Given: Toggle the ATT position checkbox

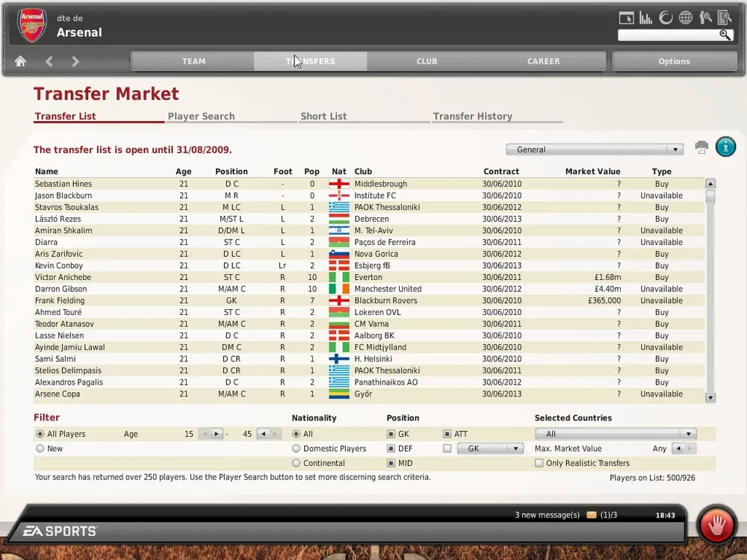Looking at the screenshot, I should [x=447, y=434].
